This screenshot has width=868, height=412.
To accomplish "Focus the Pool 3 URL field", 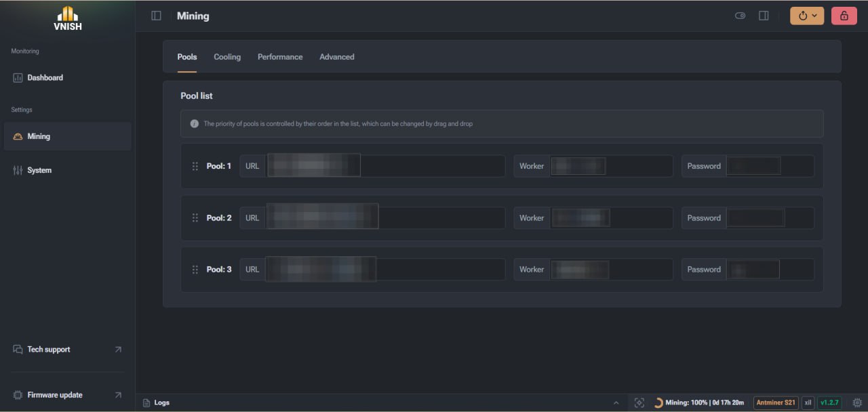I will tap(385, 270).
